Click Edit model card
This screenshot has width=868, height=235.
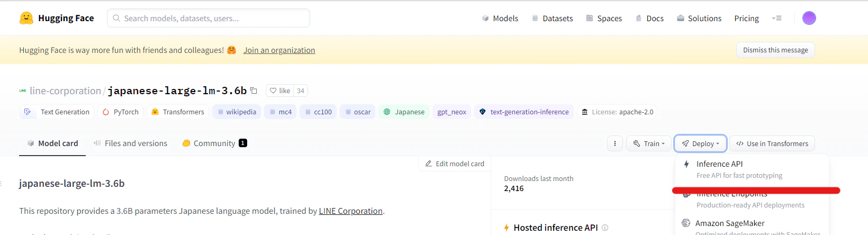(455, 164)
